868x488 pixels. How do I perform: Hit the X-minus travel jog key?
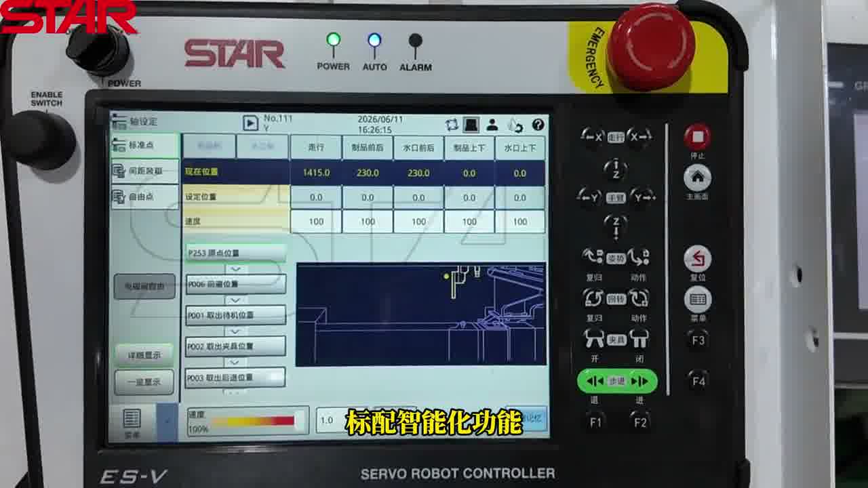click(593, 137)
